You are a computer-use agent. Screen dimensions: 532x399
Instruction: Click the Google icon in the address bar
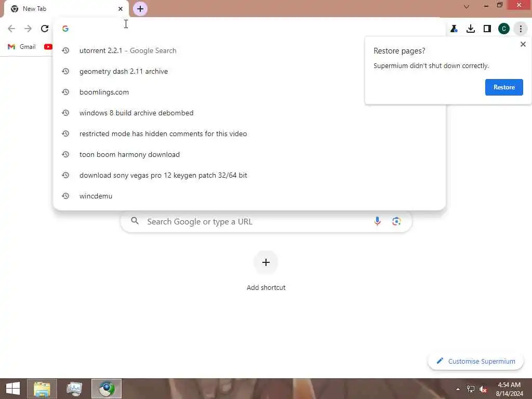[x=65, y=29]
